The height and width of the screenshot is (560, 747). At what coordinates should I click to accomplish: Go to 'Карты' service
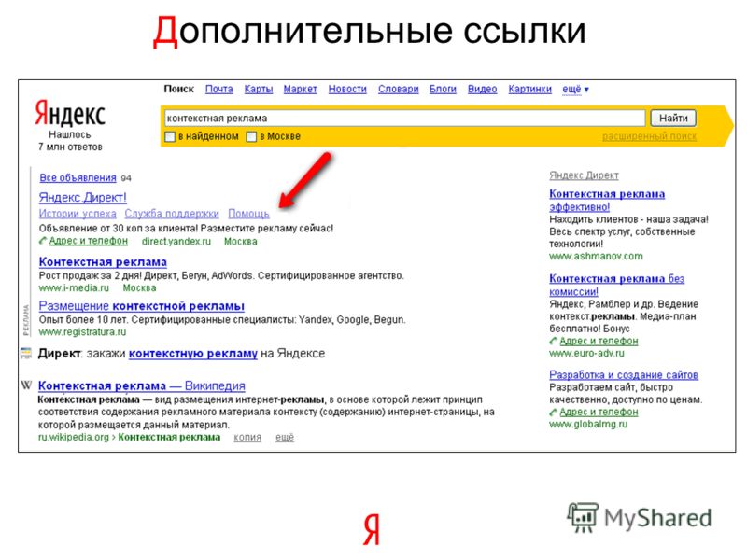[x=259, y=89]
